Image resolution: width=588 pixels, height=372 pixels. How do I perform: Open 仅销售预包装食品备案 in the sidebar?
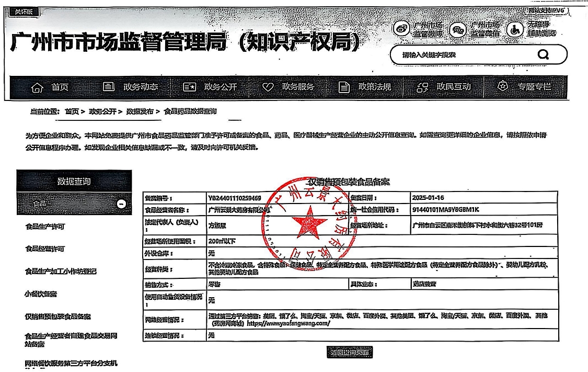point(57,317)
